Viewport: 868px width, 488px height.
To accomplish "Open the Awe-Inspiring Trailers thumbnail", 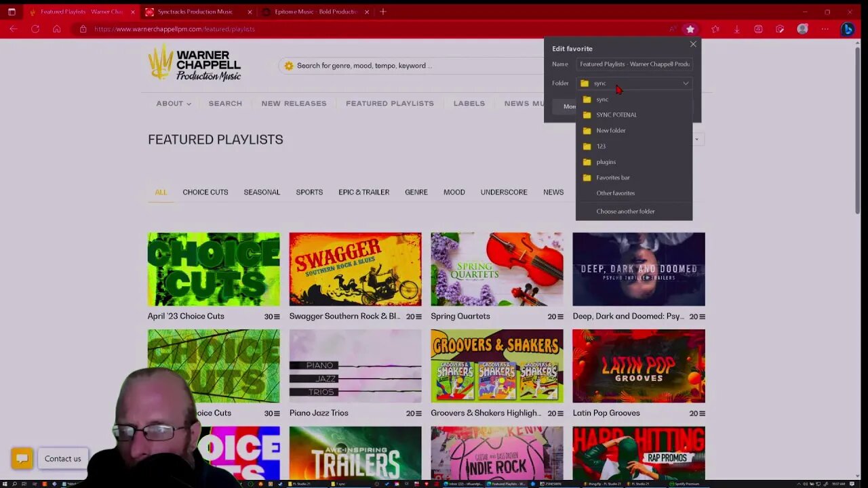I will click(x=355, y=453).
